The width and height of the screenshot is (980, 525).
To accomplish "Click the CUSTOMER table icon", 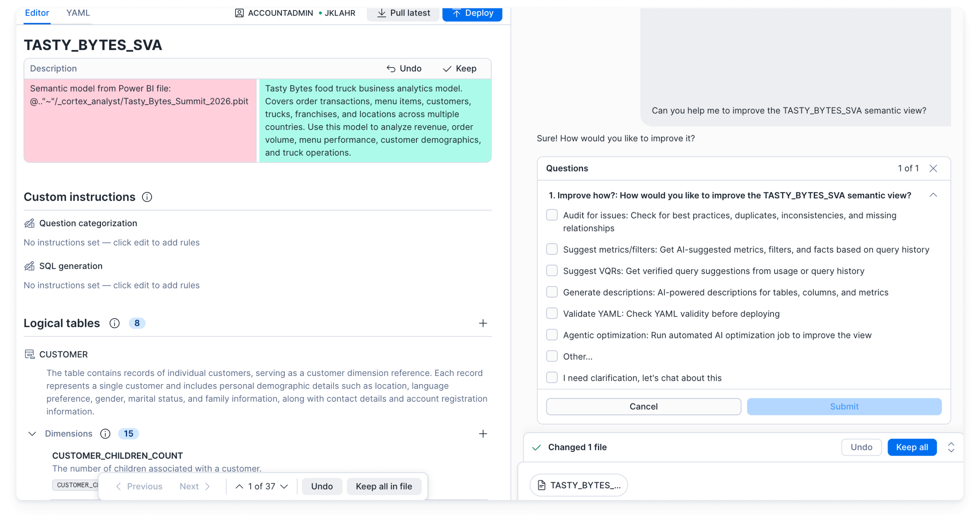I will point(29,354).
